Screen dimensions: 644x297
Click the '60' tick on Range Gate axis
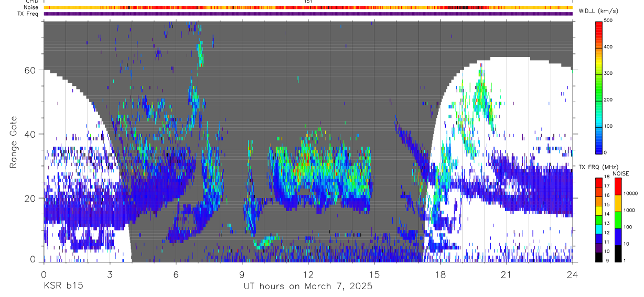click(30, 70)
